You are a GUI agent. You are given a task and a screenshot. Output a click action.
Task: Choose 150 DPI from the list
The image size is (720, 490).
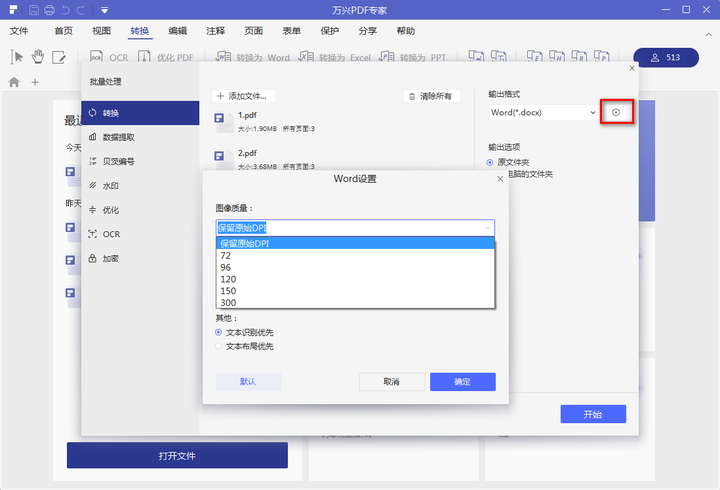[x=355, y=291]
